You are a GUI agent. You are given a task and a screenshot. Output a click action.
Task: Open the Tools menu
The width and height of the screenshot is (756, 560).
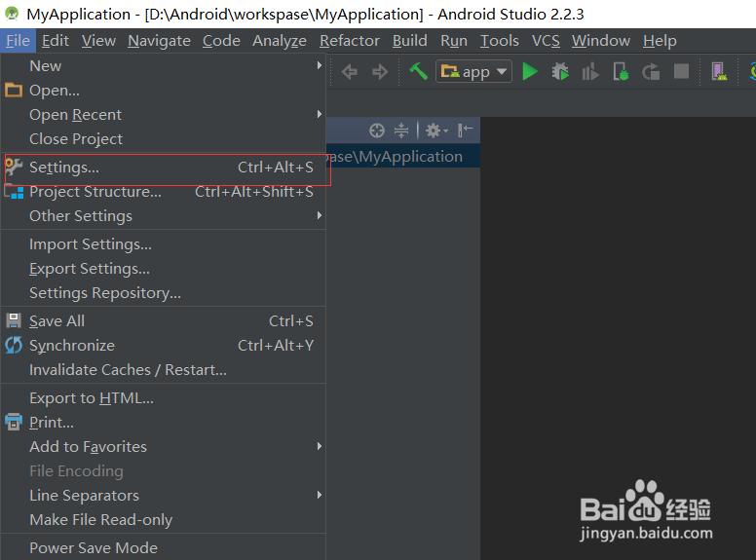click(x=500, y=41)
